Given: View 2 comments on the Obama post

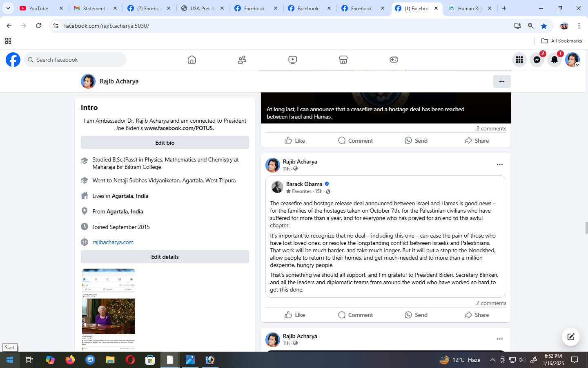Looking at the screenshot, I should pos(491,303).
